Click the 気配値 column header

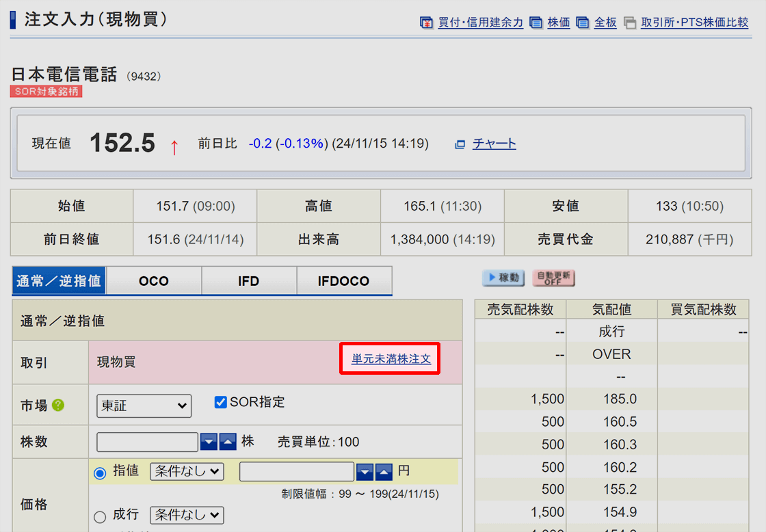(x=611, y=309)
